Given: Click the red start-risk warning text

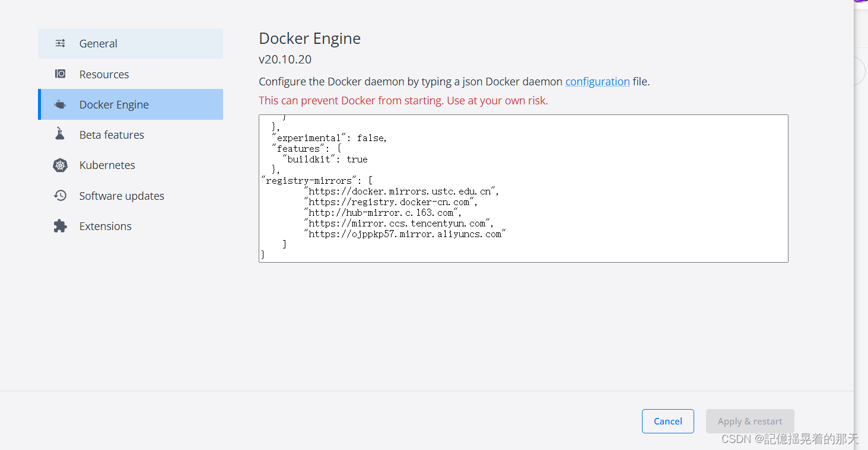Looking at the screenshot, I should coord(403,100).
